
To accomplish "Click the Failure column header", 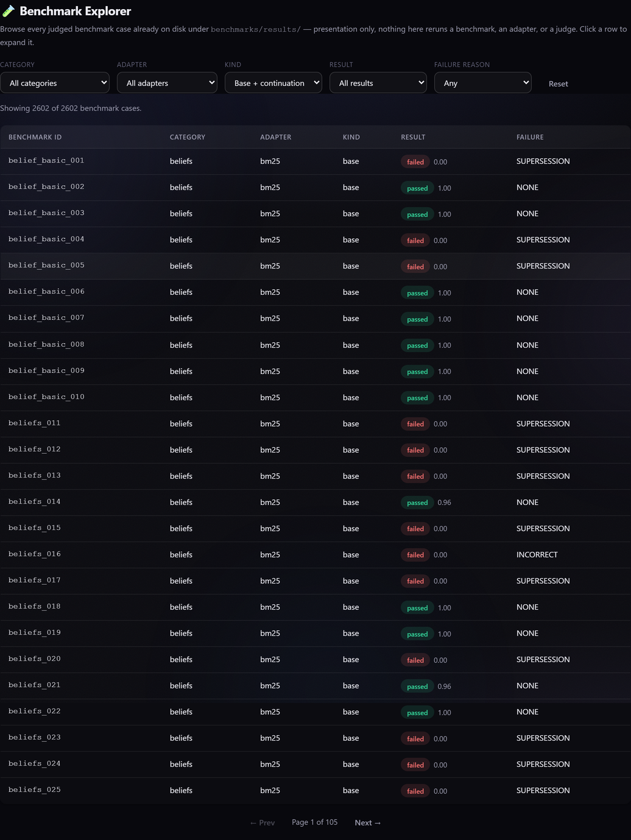I will [530, 137].
